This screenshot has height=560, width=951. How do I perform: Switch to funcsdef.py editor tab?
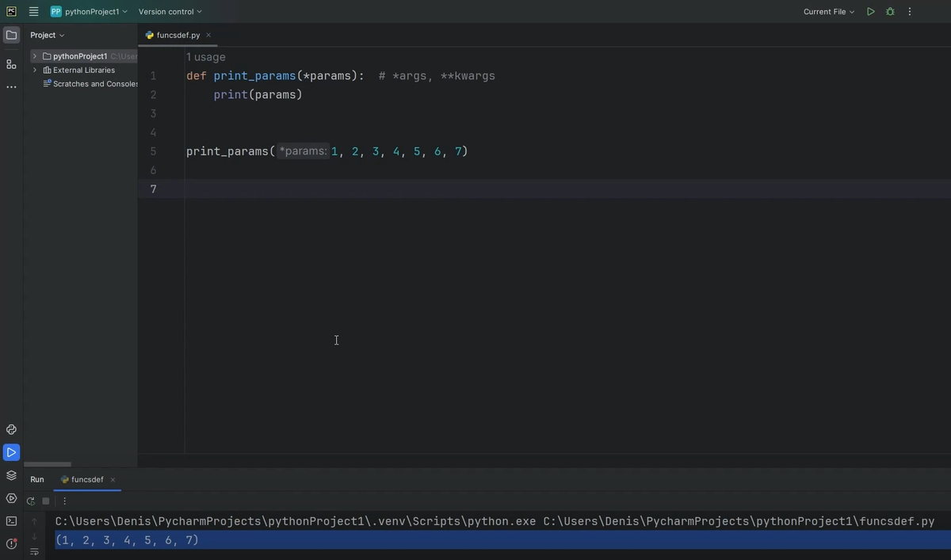178,35
